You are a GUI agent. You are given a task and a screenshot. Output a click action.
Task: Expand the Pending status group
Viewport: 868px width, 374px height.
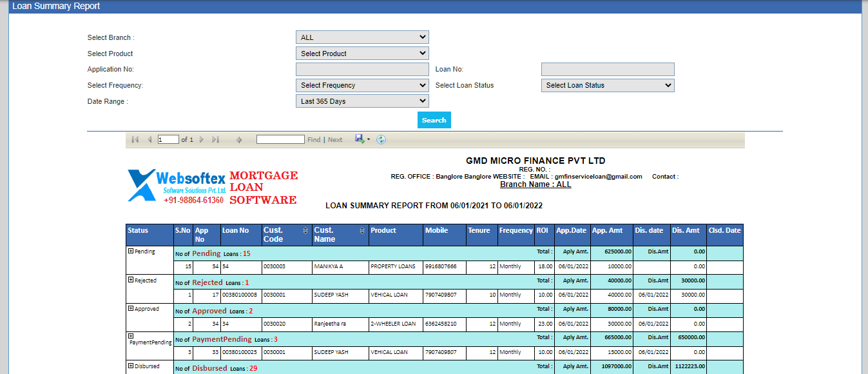coord(131,251)
